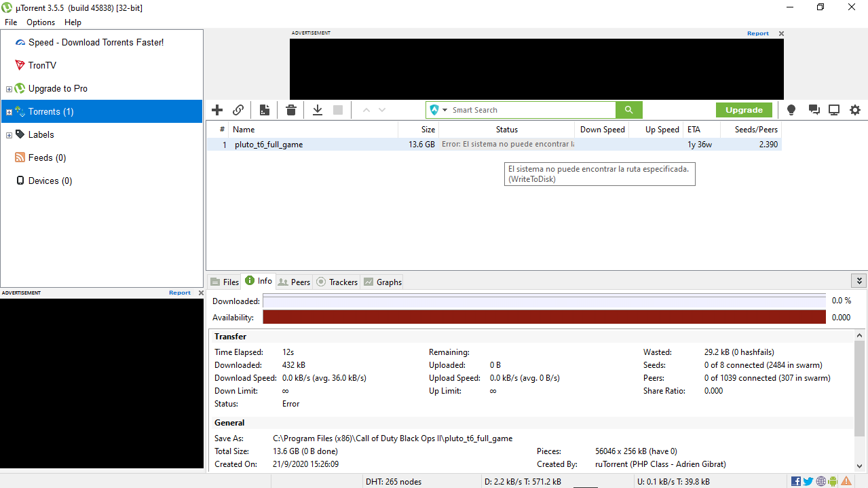Select Upgrade to Pro in sidebar

click(58, 88)
